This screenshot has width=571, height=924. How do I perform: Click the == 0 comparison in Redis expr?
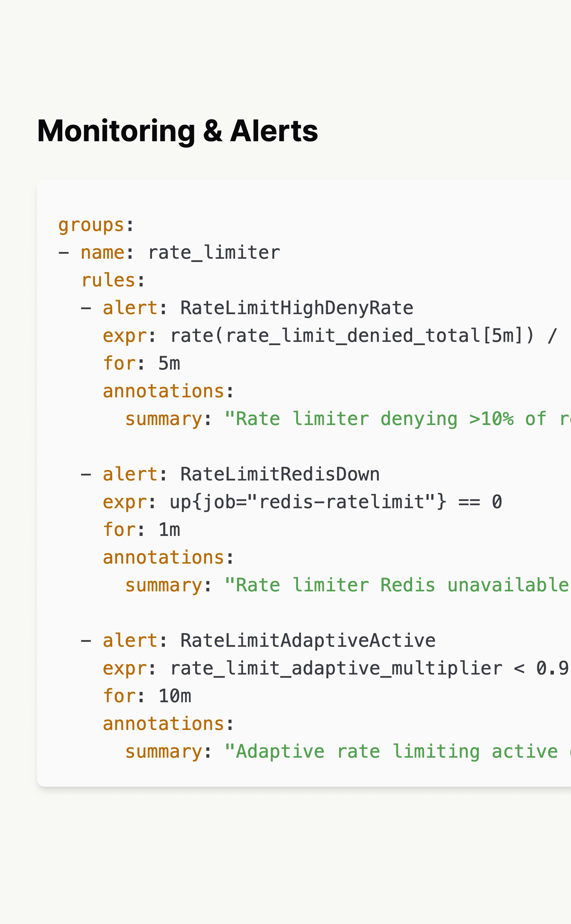point(480,502)
